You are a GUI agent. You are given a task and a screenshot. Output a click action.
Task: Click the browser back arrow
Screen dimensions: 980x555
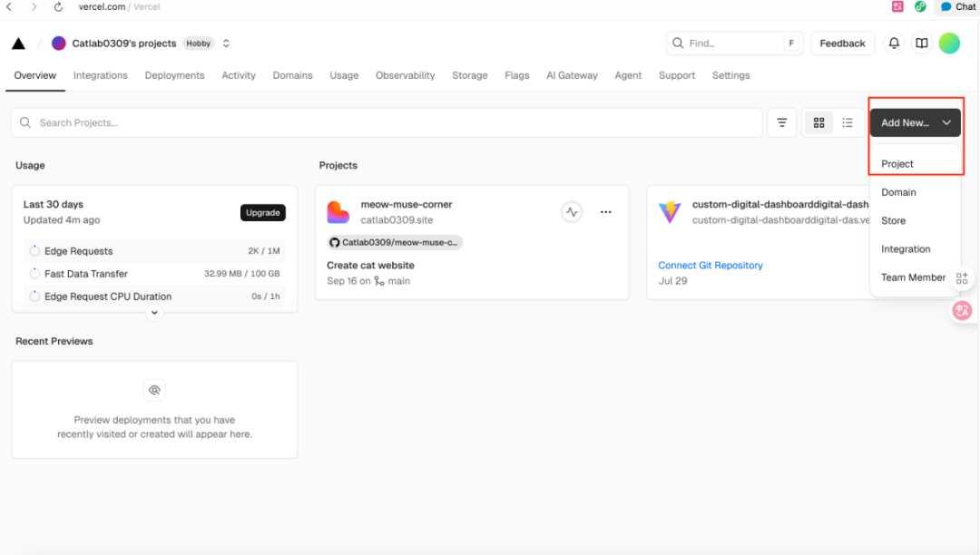click(9, 7)
